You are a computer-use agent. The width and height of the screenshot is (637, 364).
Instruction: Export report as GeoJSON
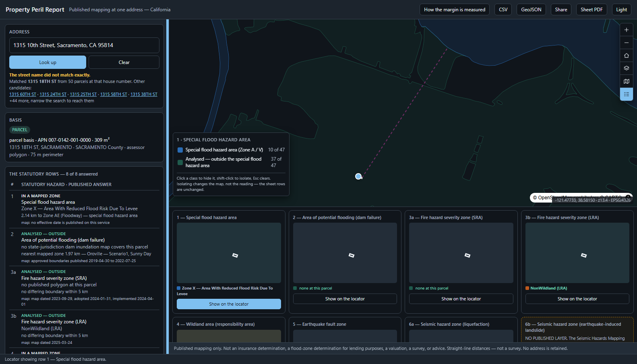(531, 10)
